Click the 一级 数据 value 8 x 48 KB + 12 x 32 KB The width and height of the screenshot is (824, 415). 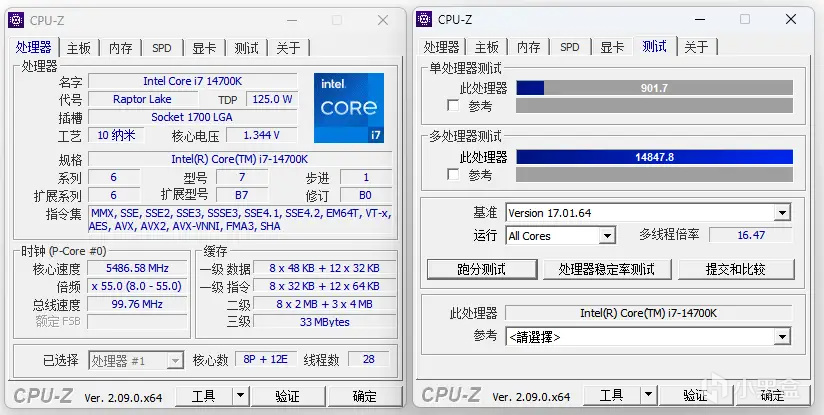pos(324,268)
